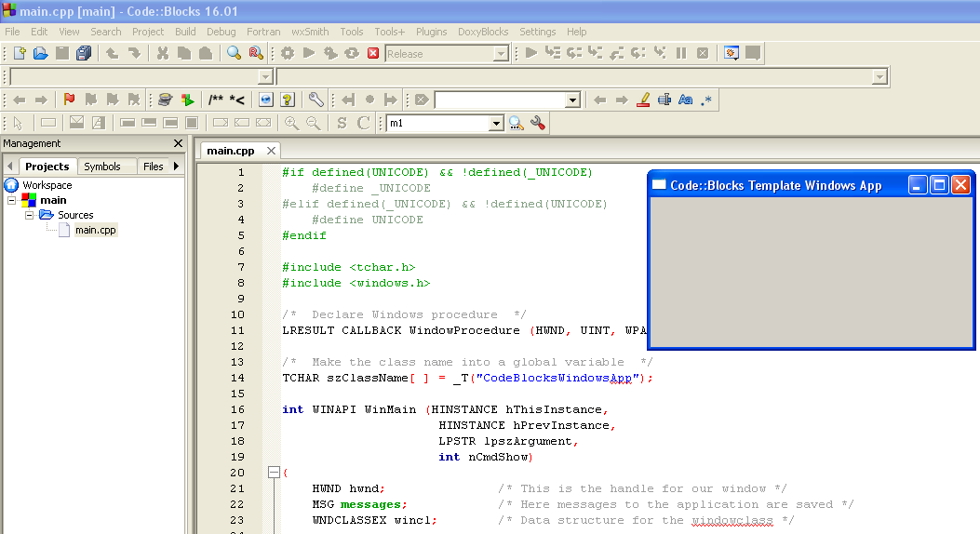The width and height of the screenshot is (980, 534).
Task: Open the Plugins menu
Action: point(431,32)
